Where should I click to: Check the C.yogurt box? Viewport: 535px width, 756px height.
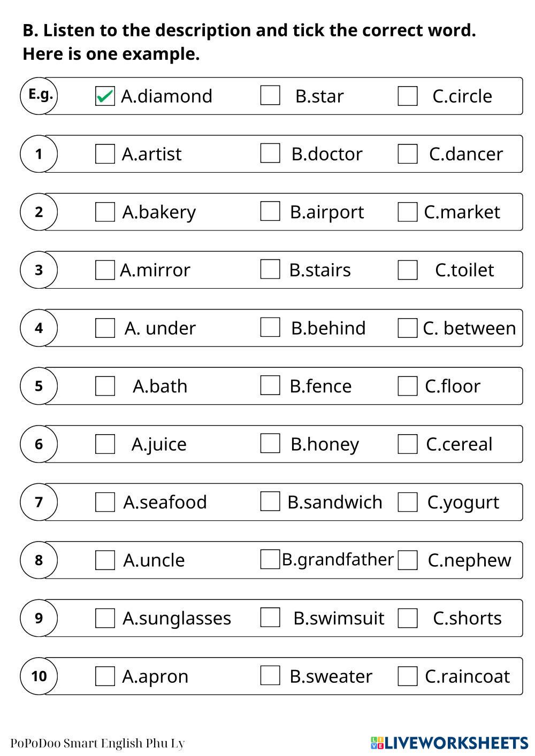pyautogui.click(x=408, y=502)
